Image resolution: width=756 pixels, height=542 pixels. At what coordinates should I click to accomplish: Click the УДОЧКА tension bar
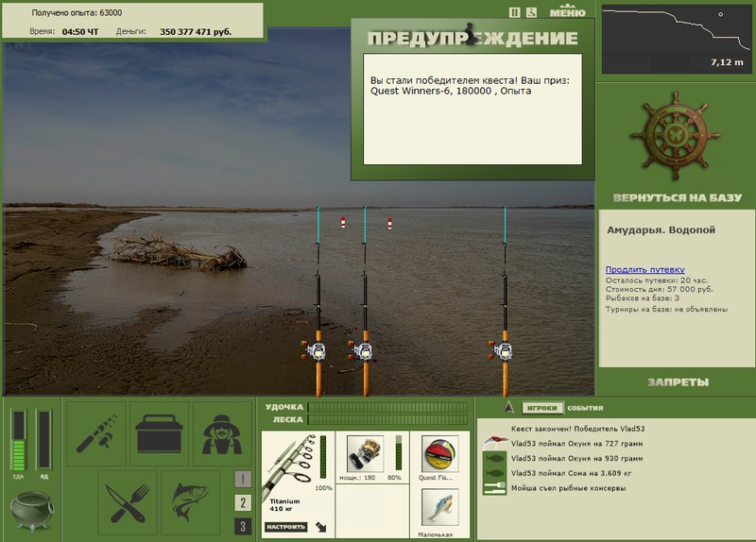tap(388, 408)
